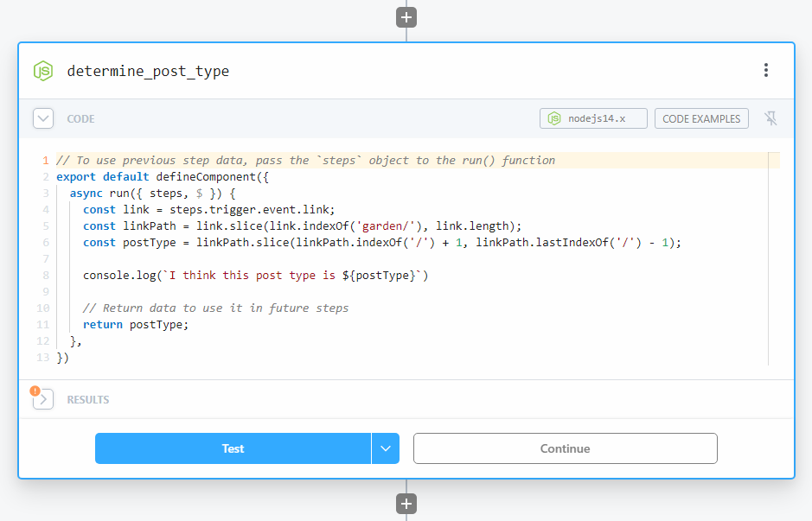Click line number 7 in gutter
This screenshot has height=521, width=812.
click(x=46, y=258)
